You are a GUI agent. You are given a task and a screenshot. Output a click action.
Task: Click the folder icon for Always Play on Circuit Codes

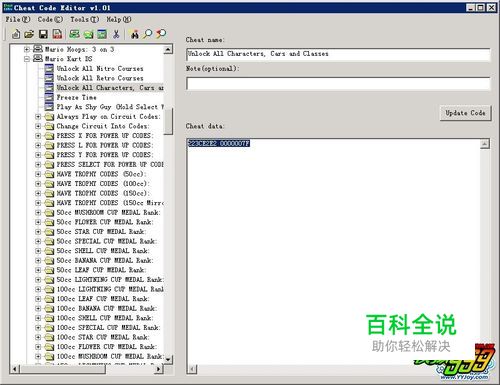pos(49,117)
